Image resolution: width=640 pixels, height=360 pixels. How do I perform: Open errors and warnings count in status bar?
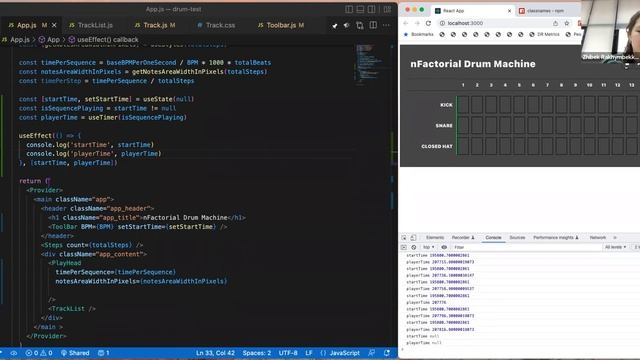click(x=39, y=353)
